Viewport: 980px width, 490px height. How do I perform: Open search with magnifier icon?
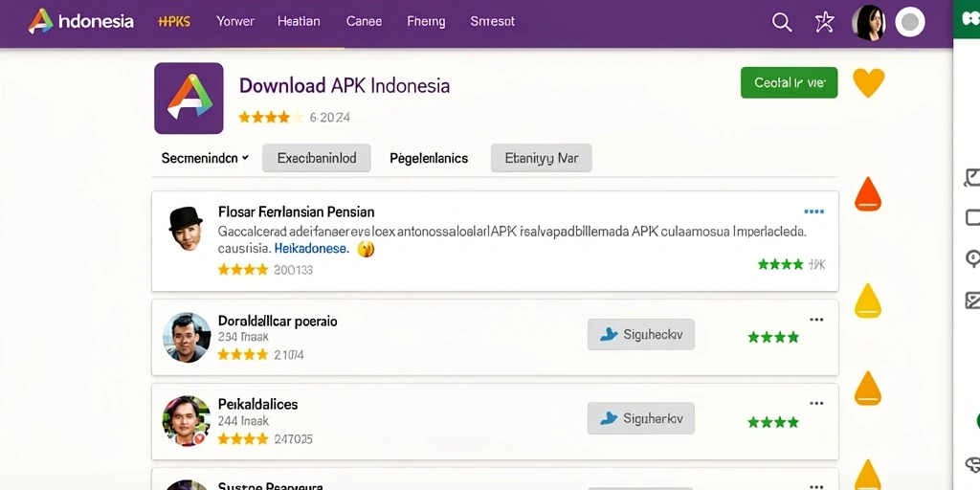point(782,23)
